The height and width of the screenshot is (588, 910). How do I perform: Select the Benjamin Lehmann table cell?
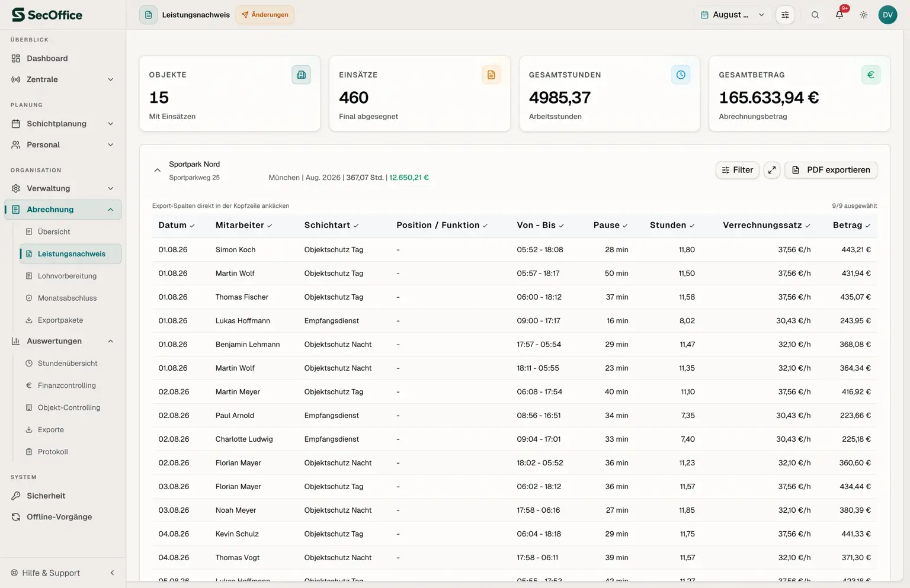click(x=248, y=344)
